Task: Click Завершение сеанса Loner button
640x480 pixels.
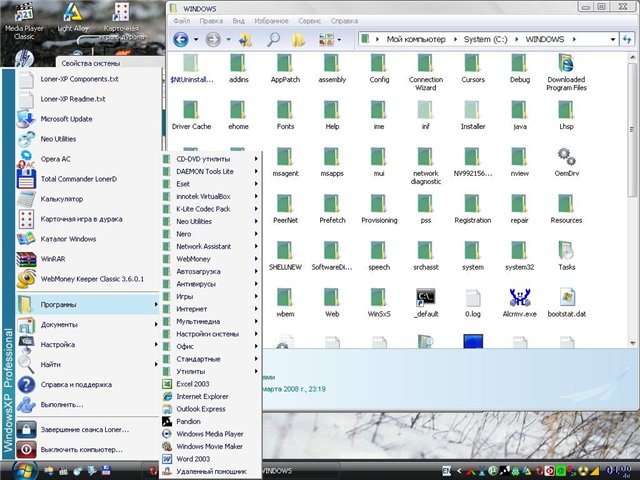Action: pos(87,429)
